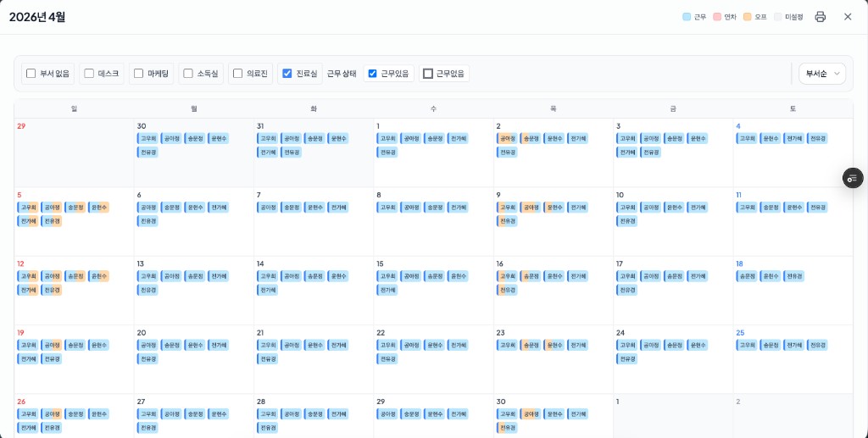Viewport: 868px width, 438px height.
Task: Open the 부서순 sort dropdown
Action: click(822, 74)
